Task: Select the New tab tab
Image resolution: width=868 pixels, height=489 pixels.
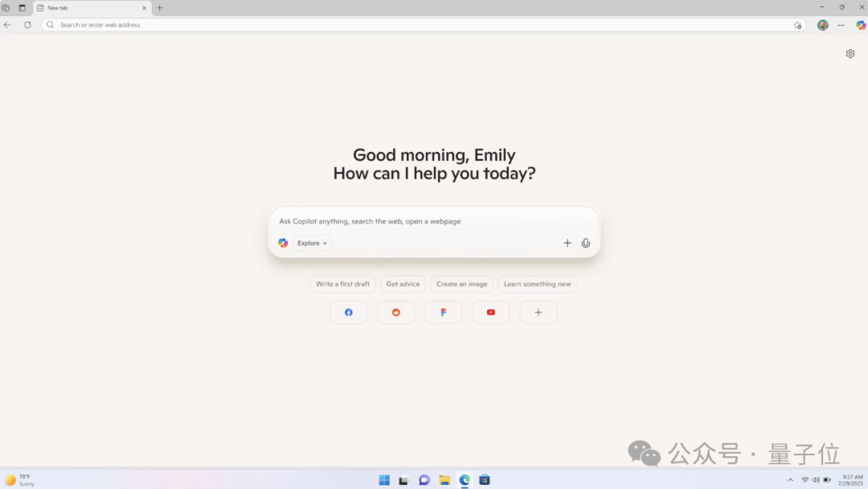Action: point(92,8)
